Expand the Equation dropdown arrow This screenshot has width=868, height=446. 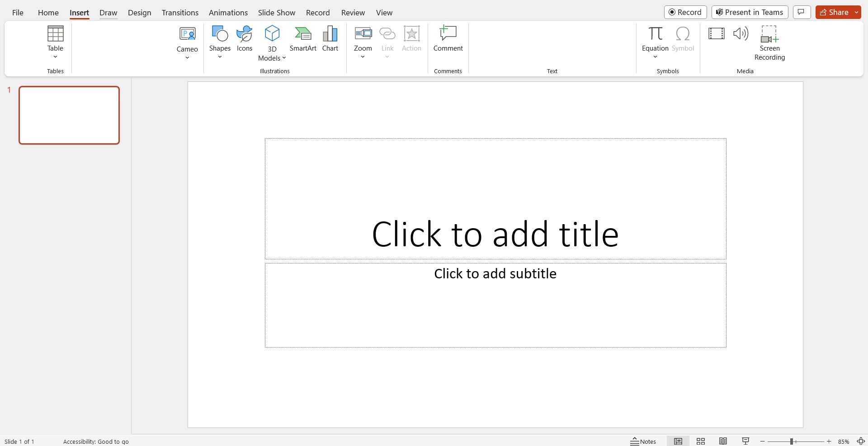655,57
